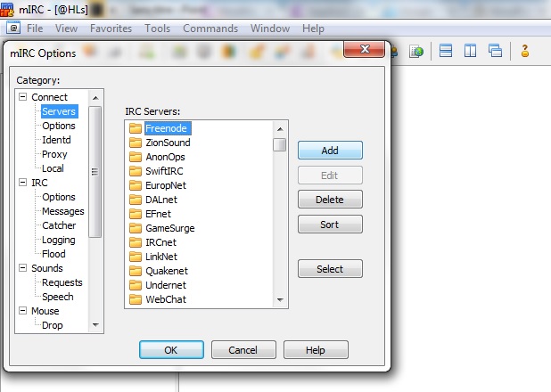The image size is (551, 392).
Task: Click the Cascade windows toolbar icon
Action: pos(495,51)
